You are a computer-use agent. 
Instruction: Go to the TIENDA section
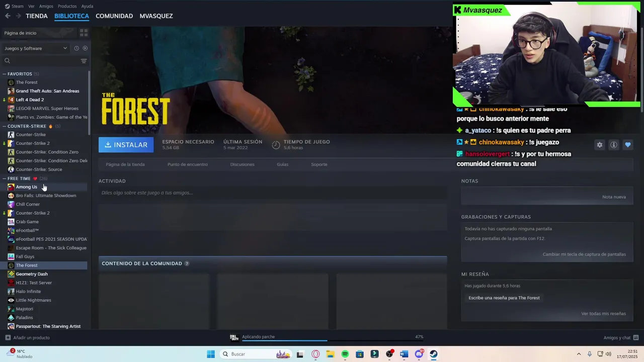37,16
